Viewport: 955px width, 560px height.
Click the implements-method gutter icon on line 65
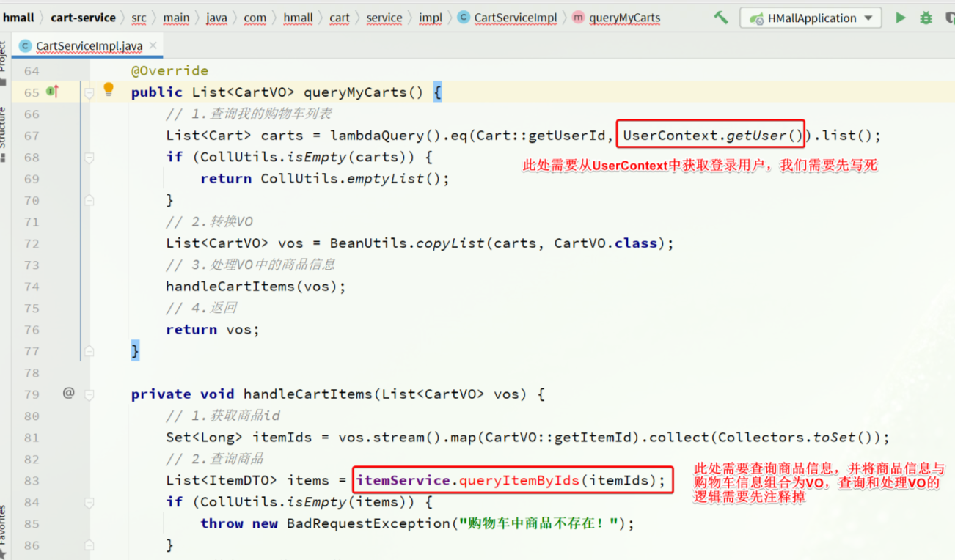click(52, 92)
